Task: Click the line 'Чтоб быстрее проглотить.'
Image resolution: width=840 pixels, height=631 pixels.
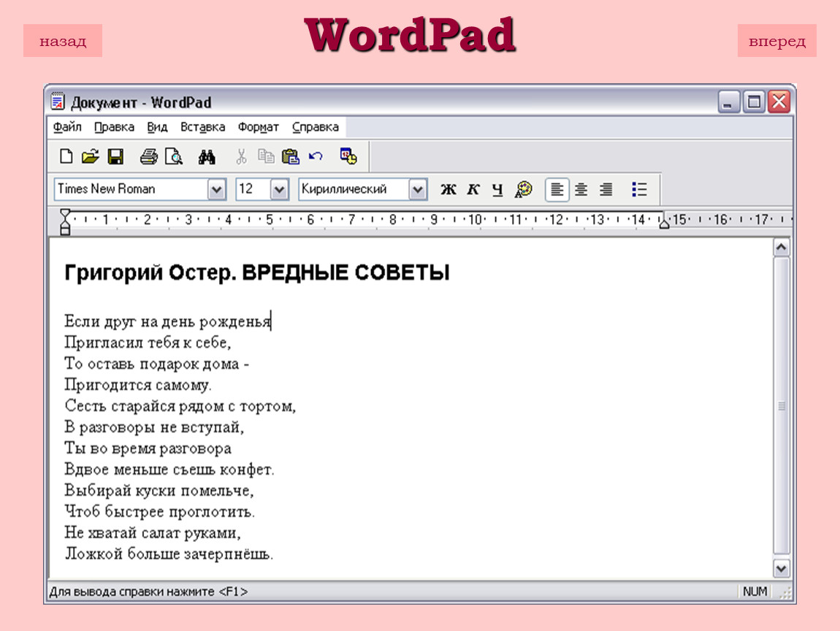Action: [160, 511]
